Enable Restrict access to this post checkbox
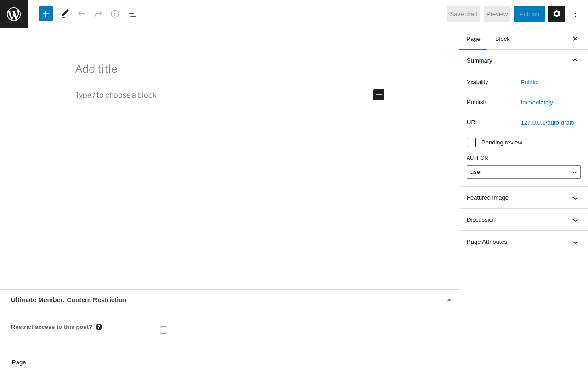This screenshot has width=588, height=368. click(x=164, y=330)
